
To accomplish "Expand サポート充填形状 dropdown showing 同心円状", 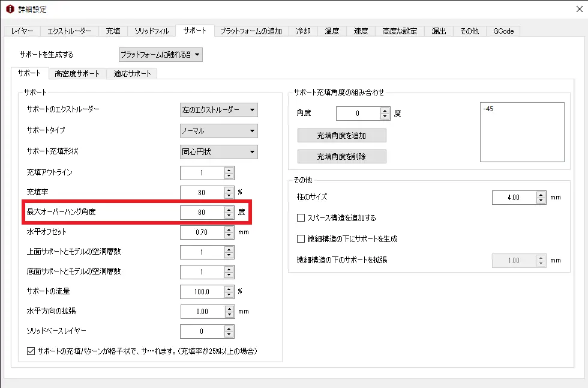I will (218, 151).
